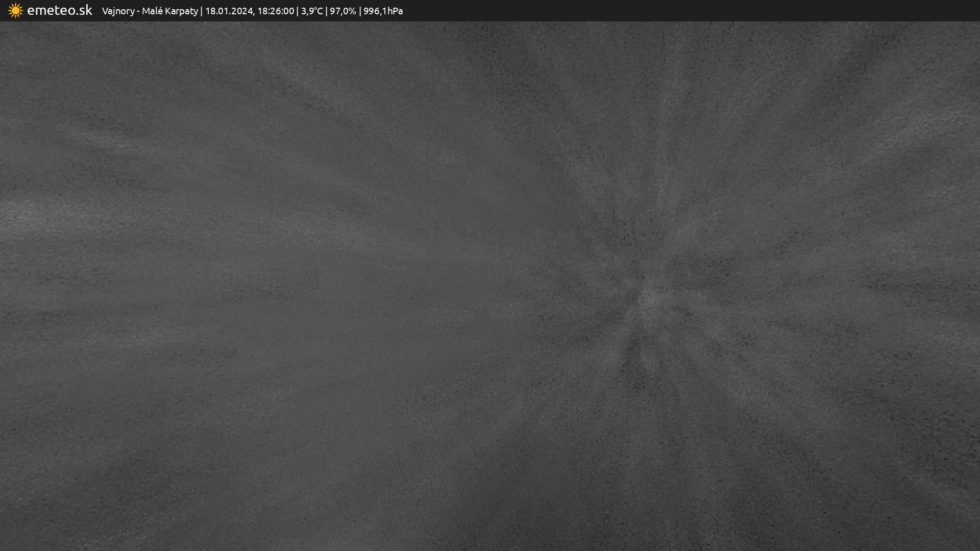980x551 pixels.
Task: Click the 97,0% humidity reading
Action: click(x=342, y=11)
